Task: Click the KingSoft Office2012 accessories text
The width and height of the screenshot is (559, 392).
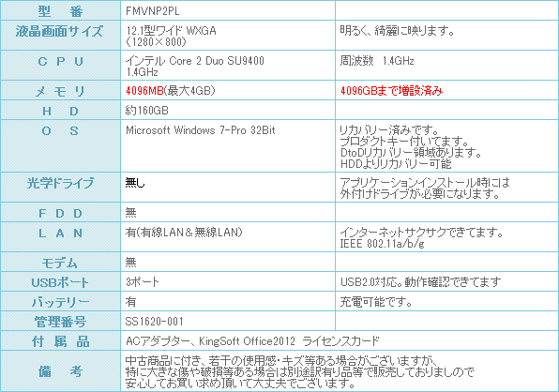Action: (247, 341)
